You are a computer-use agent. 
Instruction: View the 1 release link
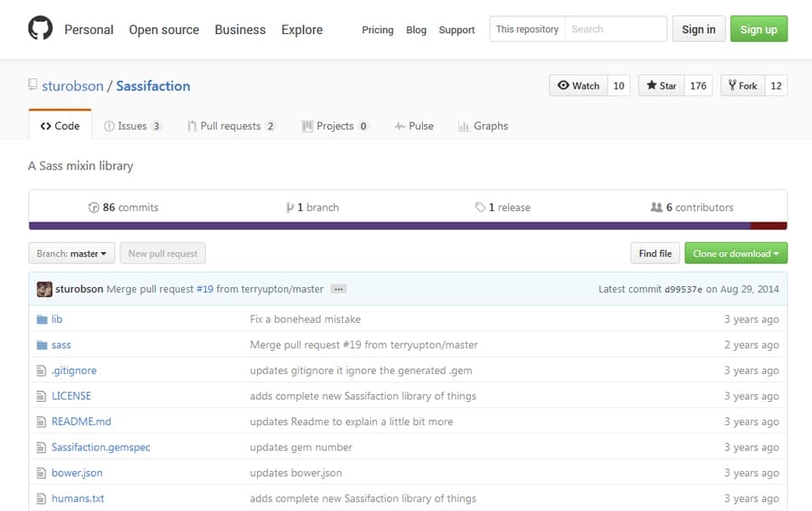(x=503, y=207)
